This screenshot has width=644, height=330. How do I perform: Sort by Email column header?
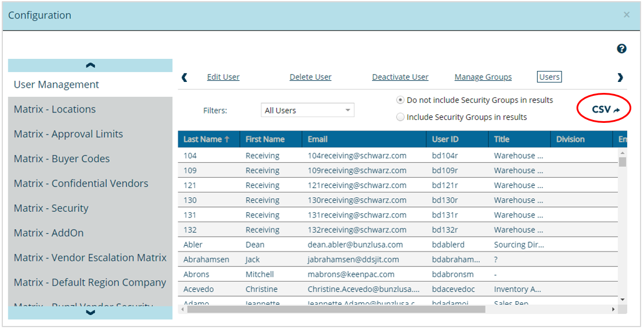[364, 139]
